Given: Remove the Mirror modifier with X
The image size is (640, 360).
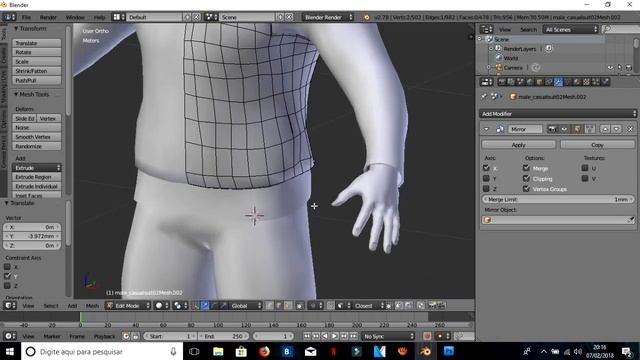Looking at the screenshot, I should pos(630,129).
